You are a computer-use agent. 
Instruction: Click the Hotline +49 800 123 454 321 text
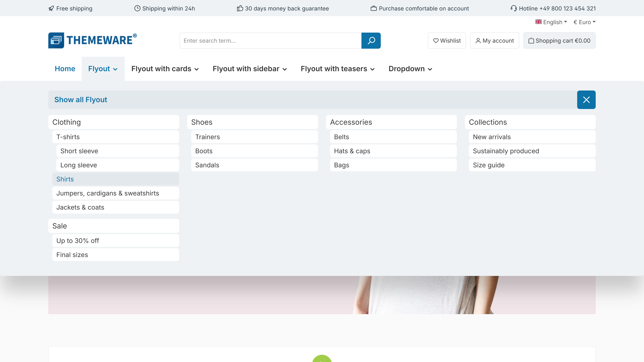tap(557, 8)
